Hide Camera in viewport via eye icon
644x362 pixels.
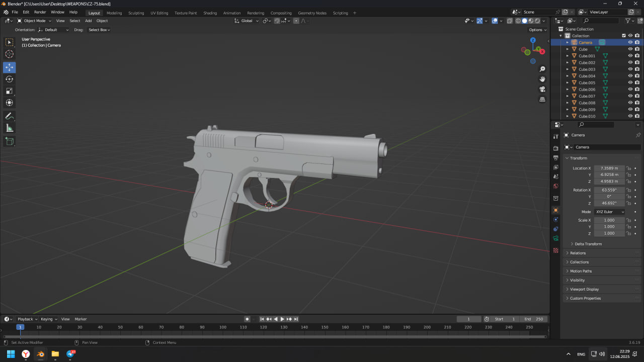click(630, 42)
